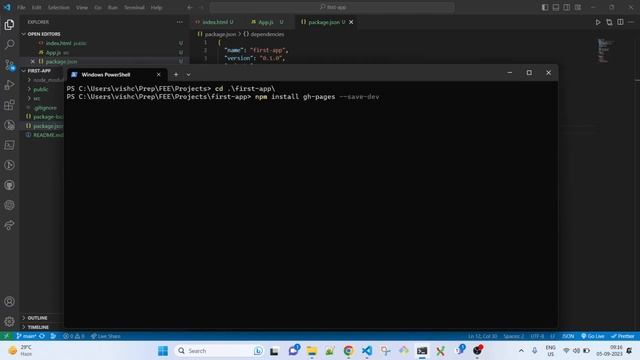Viewport: 640px width, 360px height.
Task: Toggle primary side bar layout icon
Action: point(545,7)
